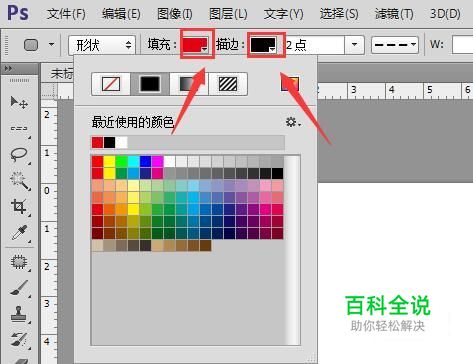The image size is (473, 364).
Task: Select the Spot Healing Brush tool
Action: tap(19, 263)
